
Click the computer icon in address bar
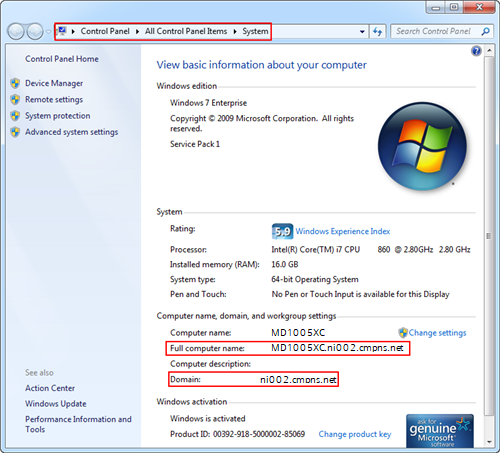[62, 31]
